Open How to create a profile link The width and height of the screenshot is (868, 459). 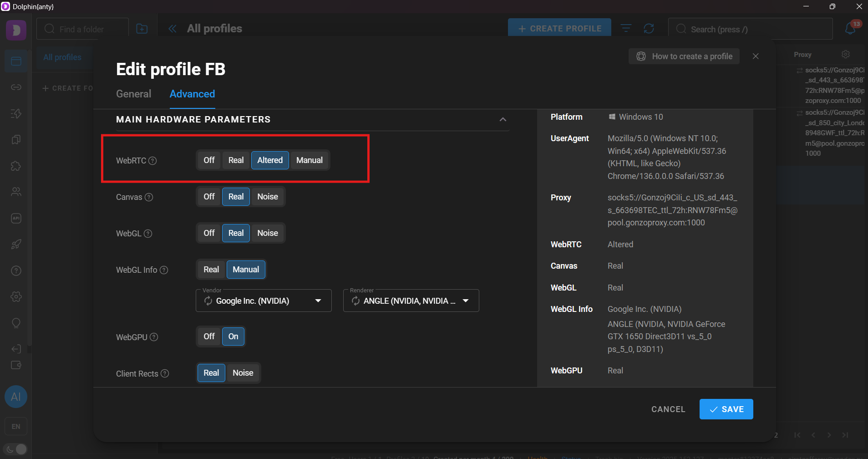click(x=684, y=56)
